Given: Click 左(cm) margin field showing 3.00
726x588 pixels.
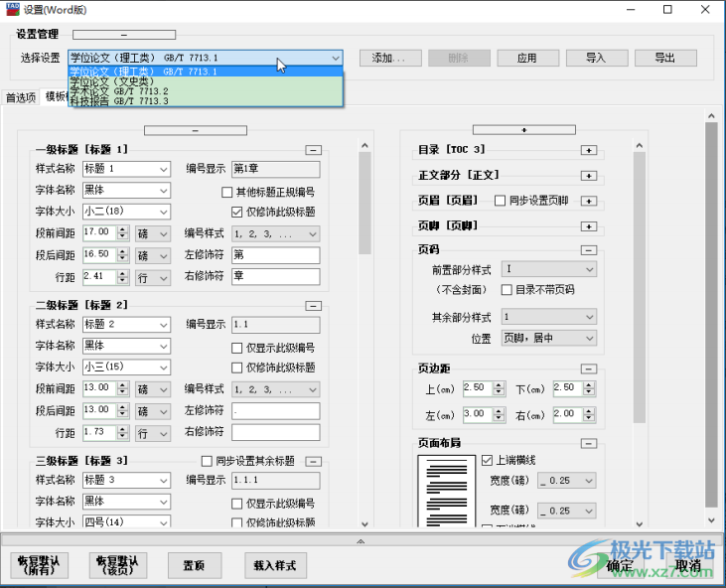Looking at the screenshot, I should pos(478,414).
